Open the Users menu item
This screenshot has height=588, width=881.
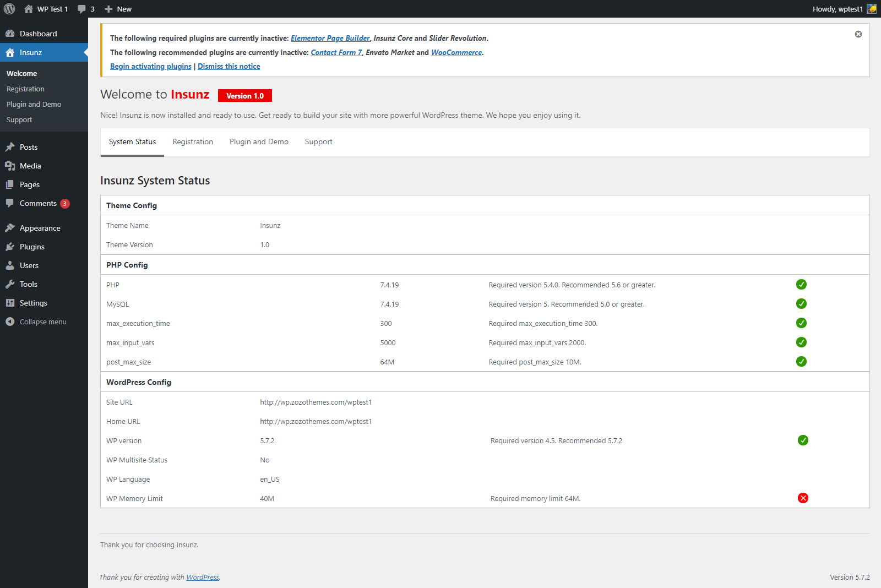29,265
